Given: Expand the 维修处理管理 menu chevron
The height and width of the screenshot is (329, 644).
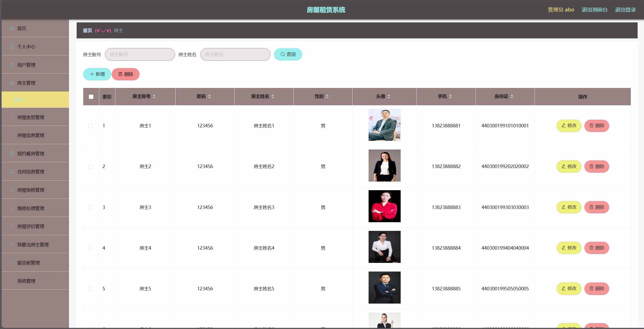Looking at the screenshot, I should [x=61, y=208].
